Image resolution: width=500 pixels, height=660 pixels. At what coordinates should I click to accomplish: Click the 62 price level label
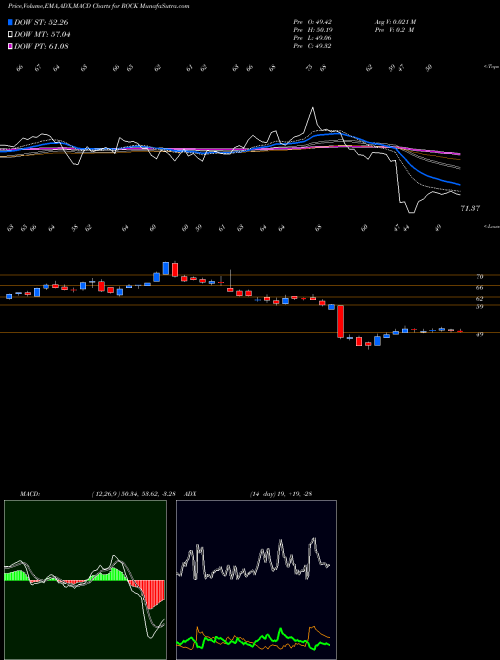[479, 298]
